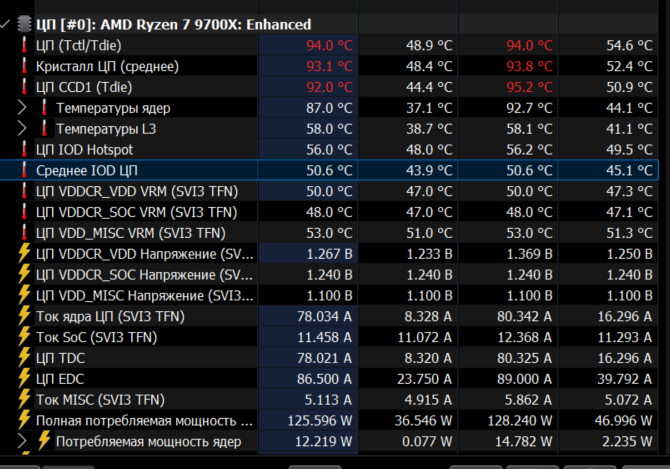
Task: Select the ЦП VDDCR_SOC Напряжение label
Action: [144, 275]
